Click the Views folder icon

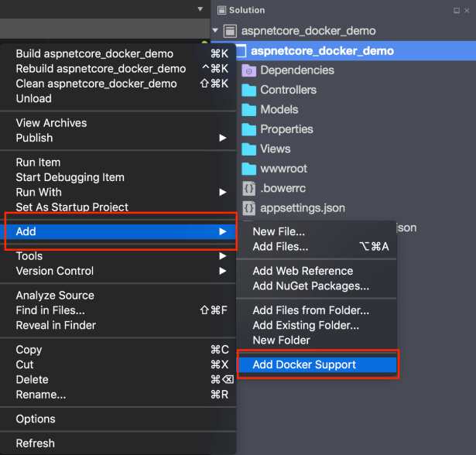248,149
